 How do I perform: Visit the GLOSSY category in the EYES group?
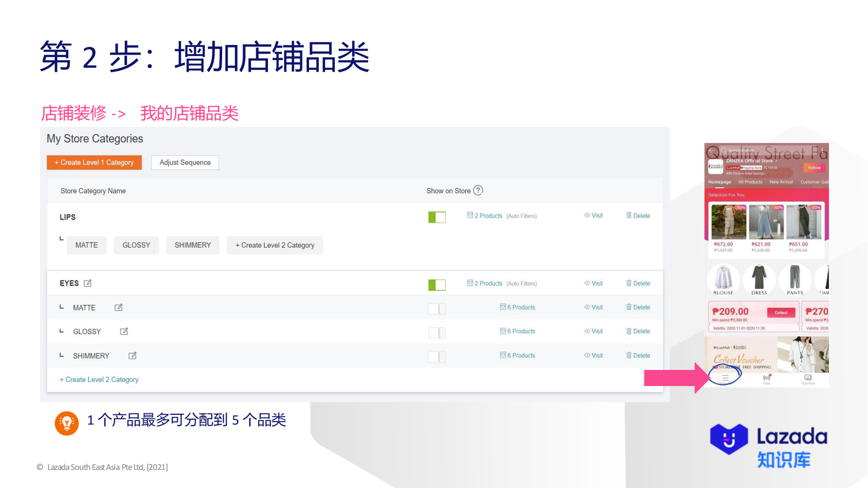[594, 331]
